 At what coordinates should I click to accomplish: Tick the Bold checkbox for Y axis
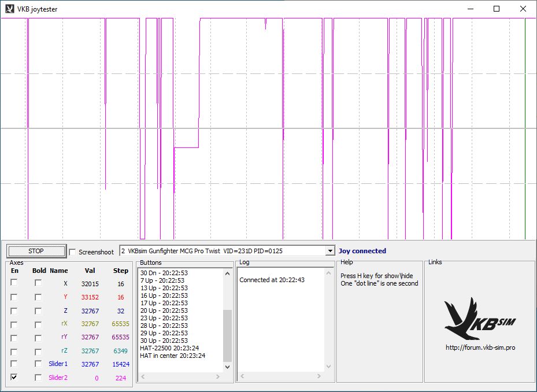pos(38,297)
